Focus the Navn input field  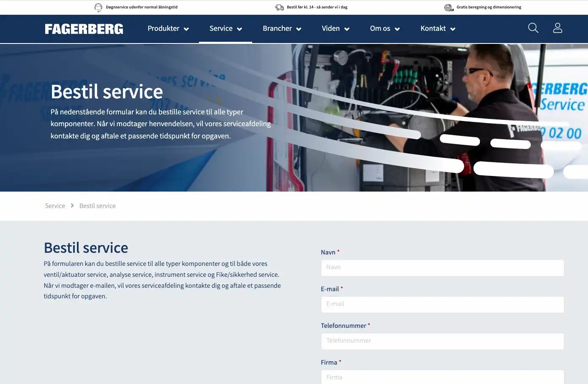(442, 268)
